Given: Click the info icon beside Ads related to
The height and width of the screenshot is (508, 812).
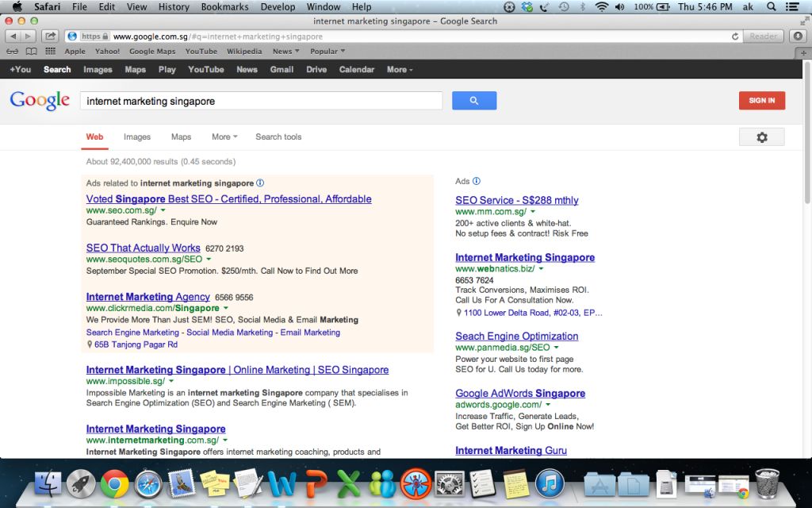Looking at the screenshot, I should coord(260,183).
